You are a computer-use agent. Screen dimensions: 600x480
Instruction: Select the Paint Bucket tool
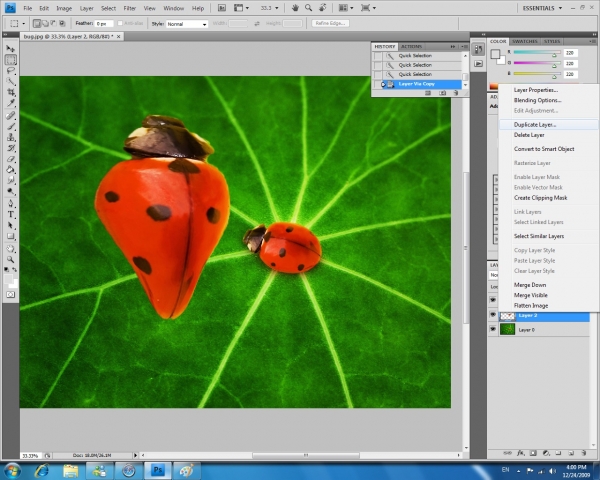coord(11,170)
